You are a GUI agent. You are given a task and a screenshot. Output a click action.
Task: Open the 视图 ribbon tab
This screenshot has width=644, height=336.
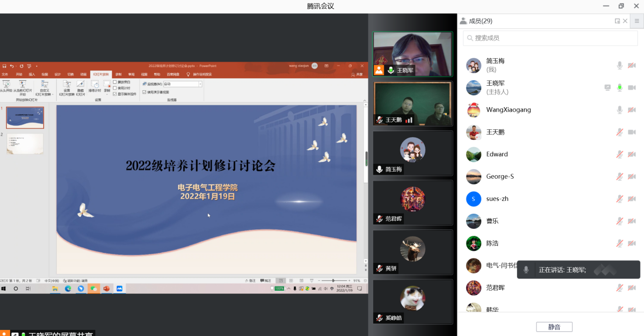coord(144,74)
